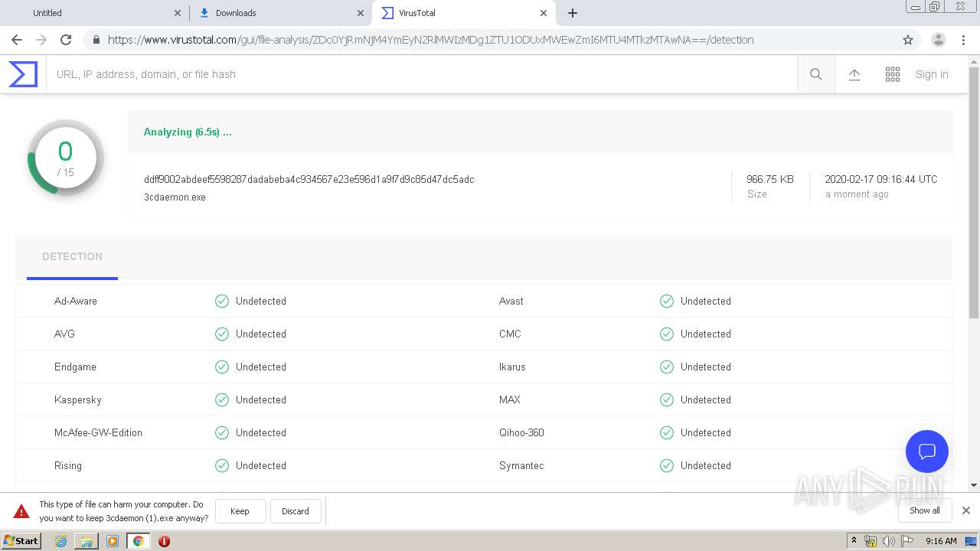The height and width of the screenshot is (551, 980).
Task: Close the Downloads tab
Action: coord(361,13)
